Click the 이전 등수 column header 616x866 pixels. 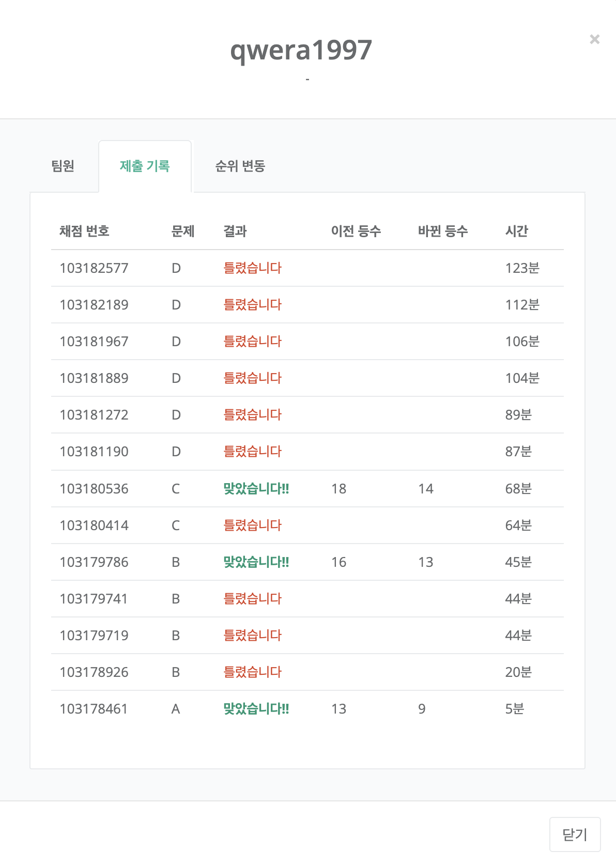pyautogui.click(x=356, y=231)
